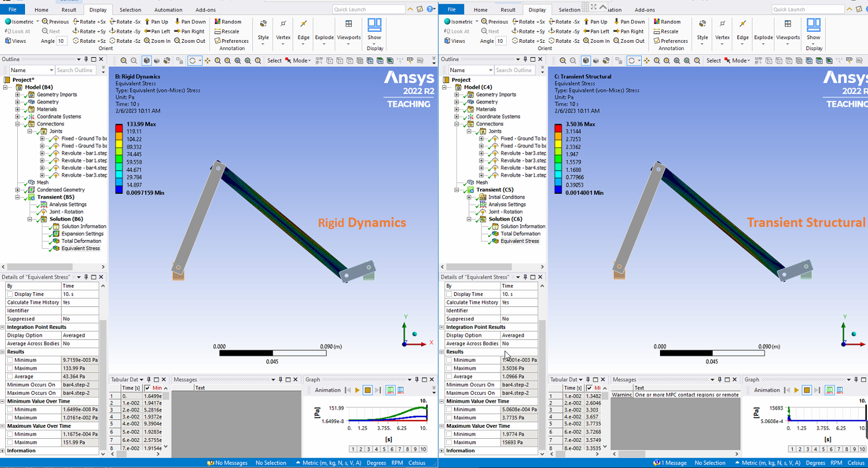Select Expansion Settings in the outline tree
The image size is (868, 468).
click(x=82, y=234)
